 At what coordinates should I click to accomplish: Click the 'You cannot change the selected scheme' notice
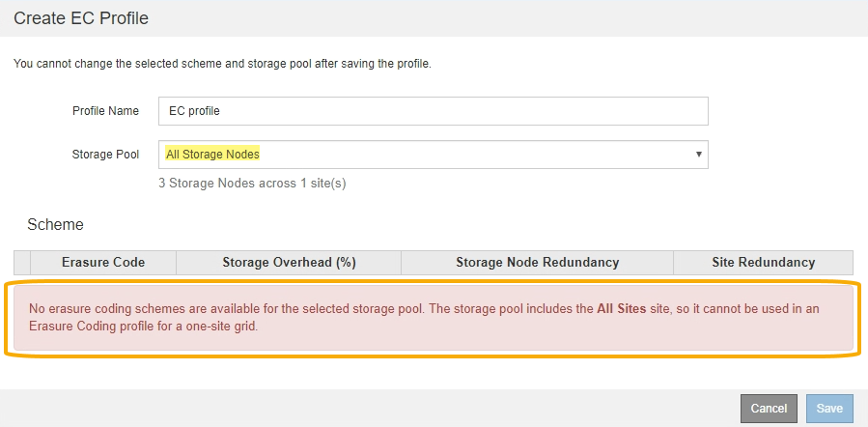click(x=222, y=64)
